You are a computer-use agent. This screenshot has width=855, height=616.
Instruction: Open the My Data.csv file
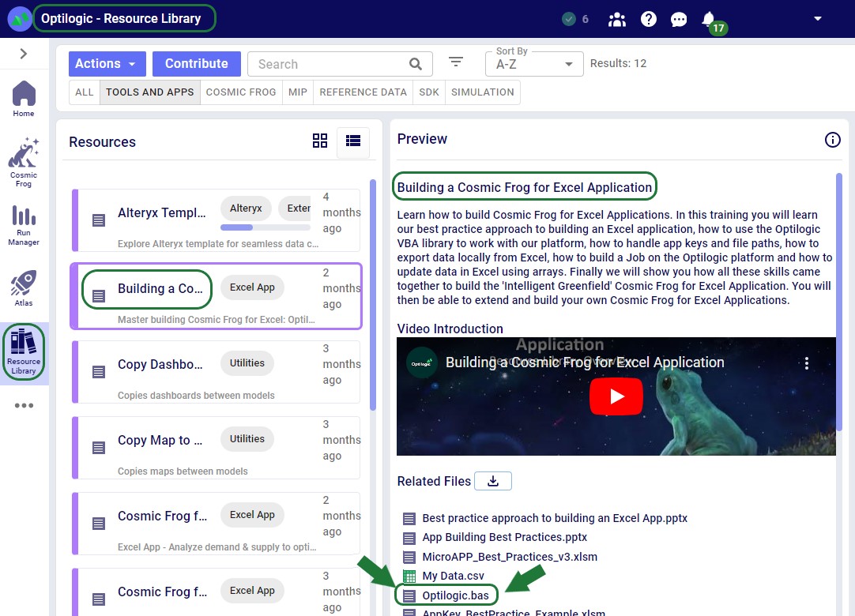point(453,576)
